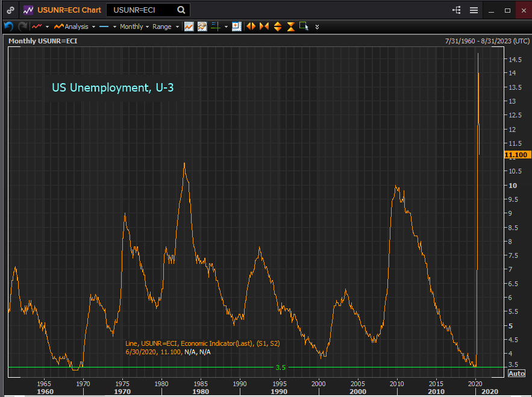Screen dimensions: 532x397
Task: Expand the line style dropdown arrow
Action: 114,27
